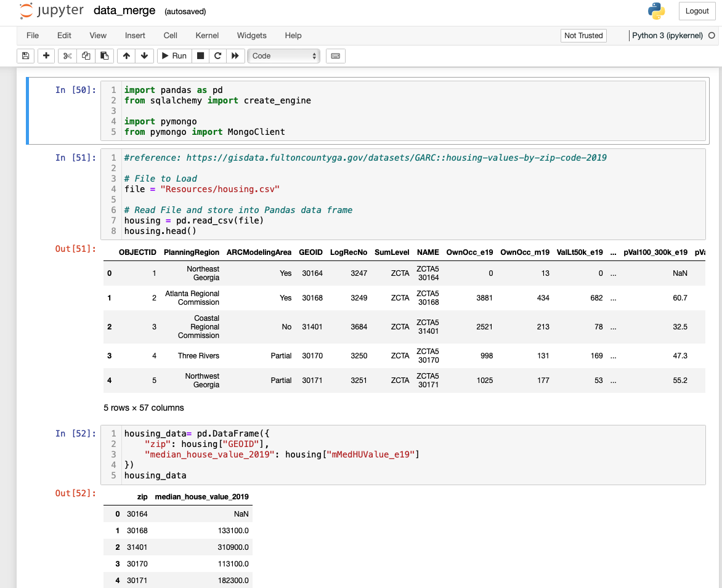Viewport: 722px width, 588px height.
Task: Click the Logout button
Action: click(697, 11)
